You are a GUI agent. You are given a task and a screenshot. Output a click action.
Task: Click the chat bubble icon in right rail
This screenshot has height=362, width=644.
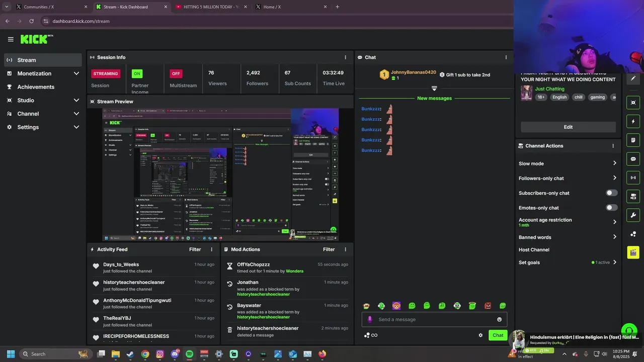pyautogui.click(x=633, y=159)
